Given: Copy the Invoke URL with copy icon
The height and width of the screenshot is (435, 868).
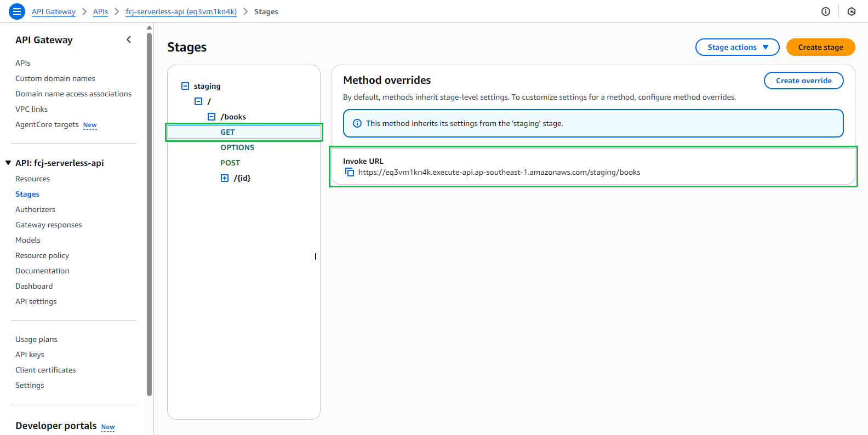Looking at the screenshot, I should 350,173.
